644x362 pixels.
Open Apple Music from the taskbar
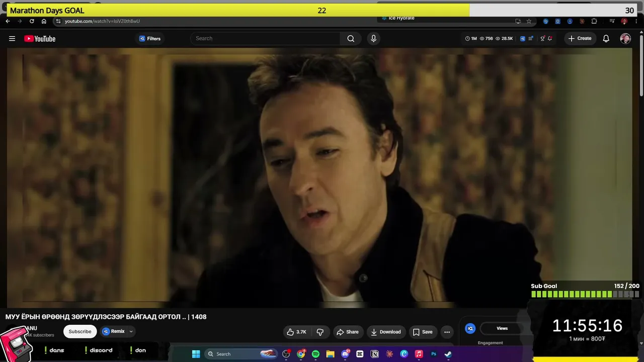tap(419, 354)
